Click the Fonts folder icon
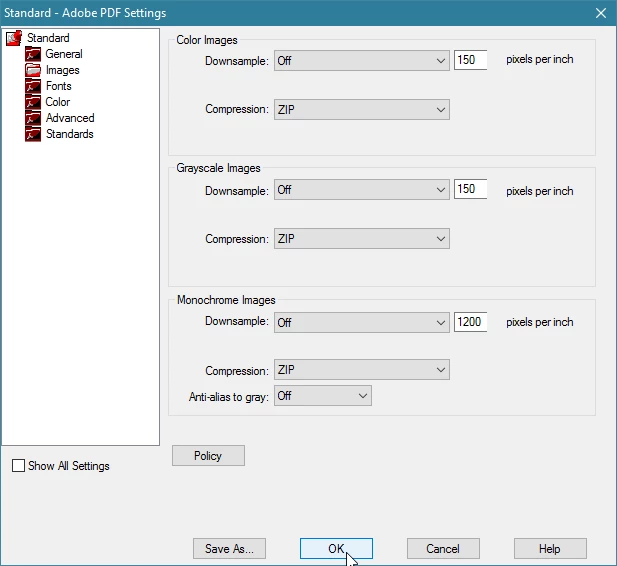617x566 pixels. [x=33, y=86]
